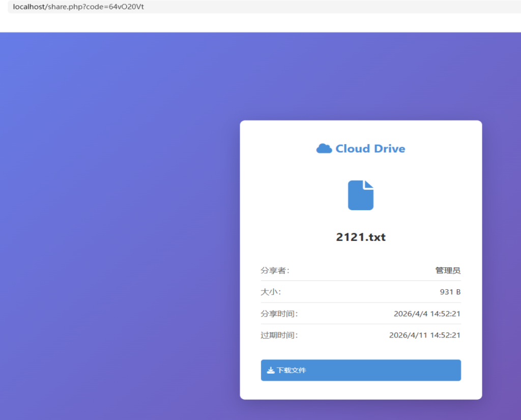Click the 分享者 label
This screenshot has height=420, width=521.
[275, 270]
